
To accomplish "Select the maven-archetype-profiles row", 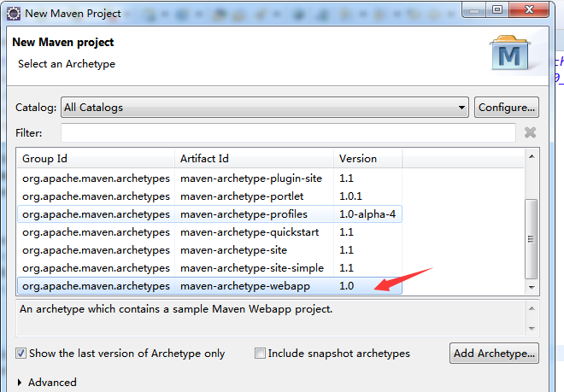I will (x=209, y=214).
